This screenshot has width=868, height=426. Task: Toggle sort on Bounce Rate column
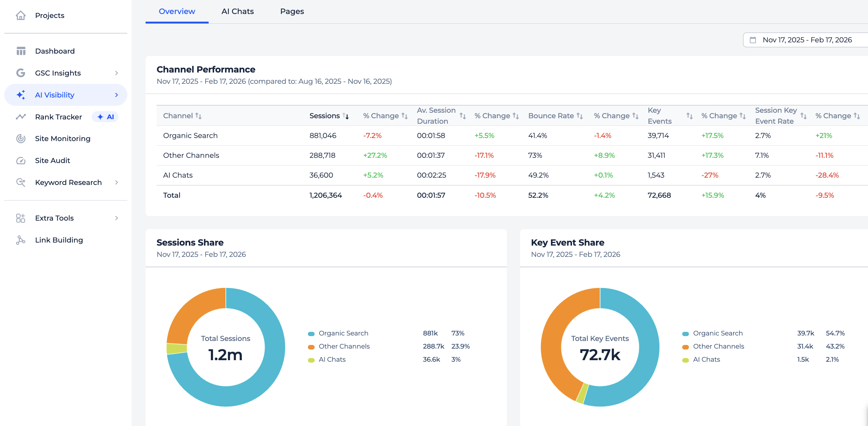point(580,115)
